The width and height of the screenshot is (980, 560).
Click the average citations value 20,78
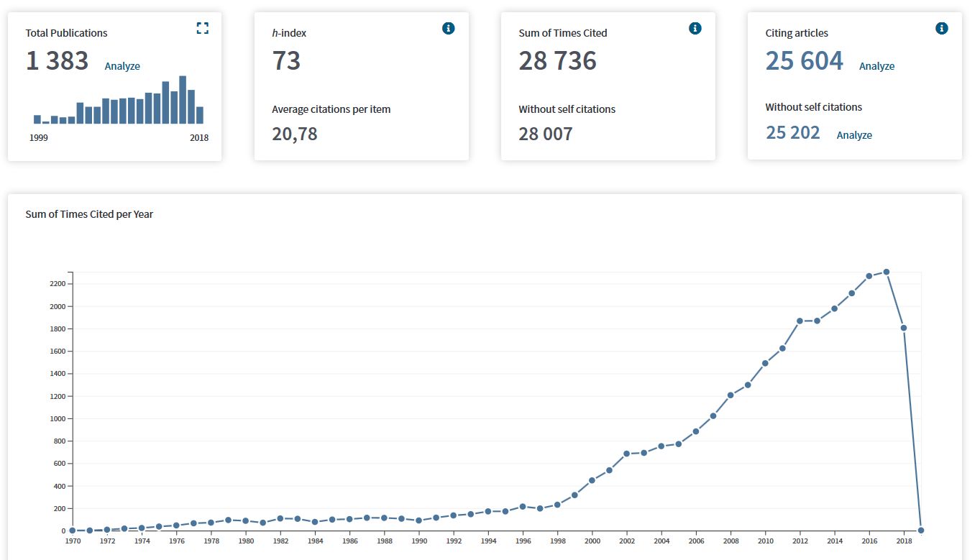pos(295,134)
